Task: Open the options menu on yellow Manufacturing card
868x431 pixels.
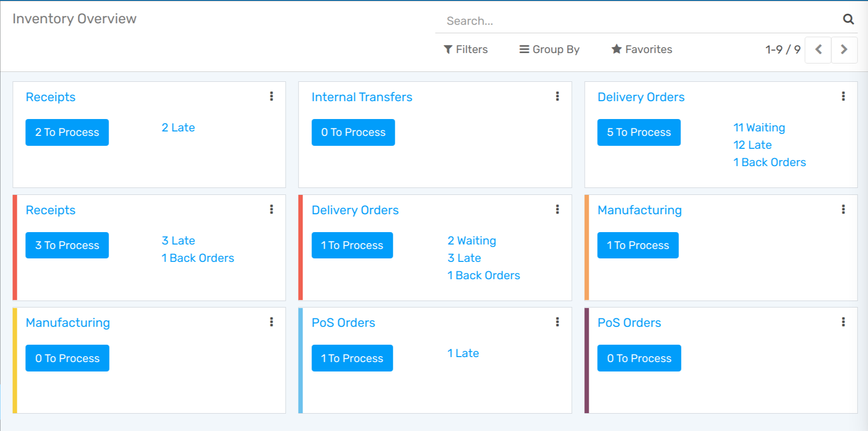Action: tap(271, 322)
